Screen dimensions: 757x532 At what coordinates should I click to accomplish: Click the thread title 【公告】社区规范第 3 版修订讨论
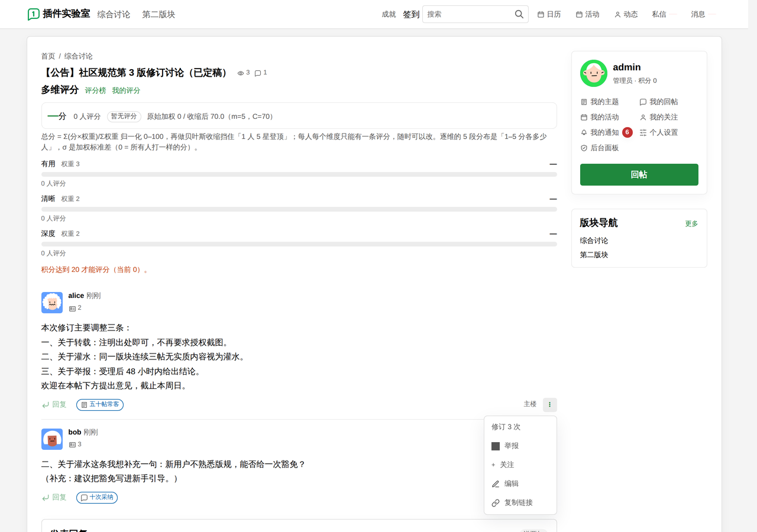tap(135, 73)
